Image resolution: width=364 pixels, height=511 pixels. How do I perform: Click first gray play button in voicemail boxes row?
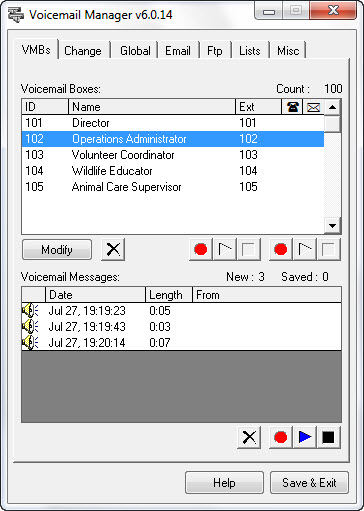pyautogui.click(x=225, y=249)
